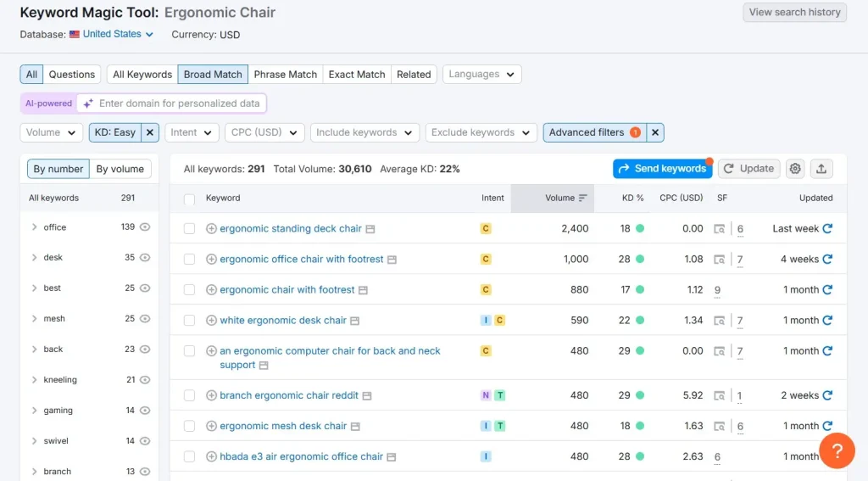Switch to the Questions tab

coord(71,75)
